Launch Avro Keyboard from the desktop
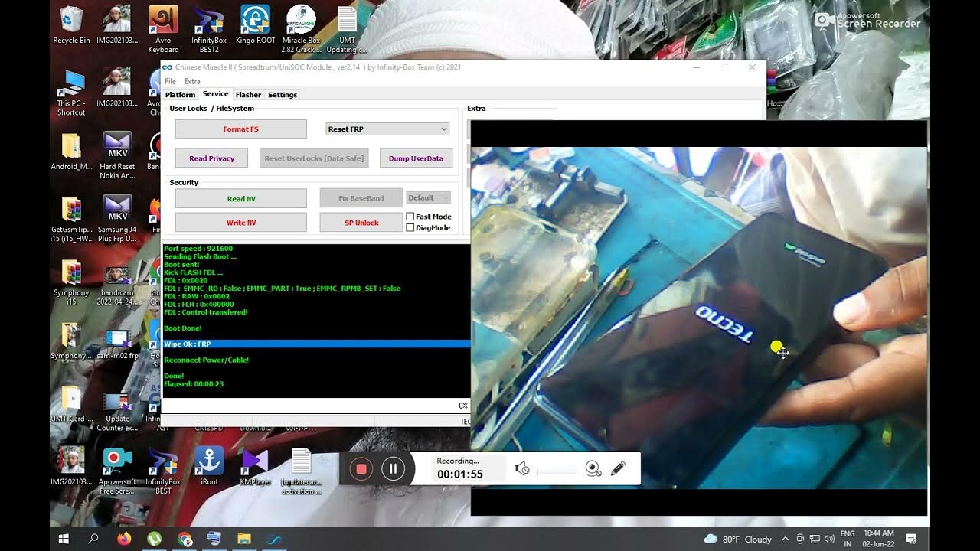The height and width of the screenshot is (551, 980). pyautogui.click(x=163, y=29)
